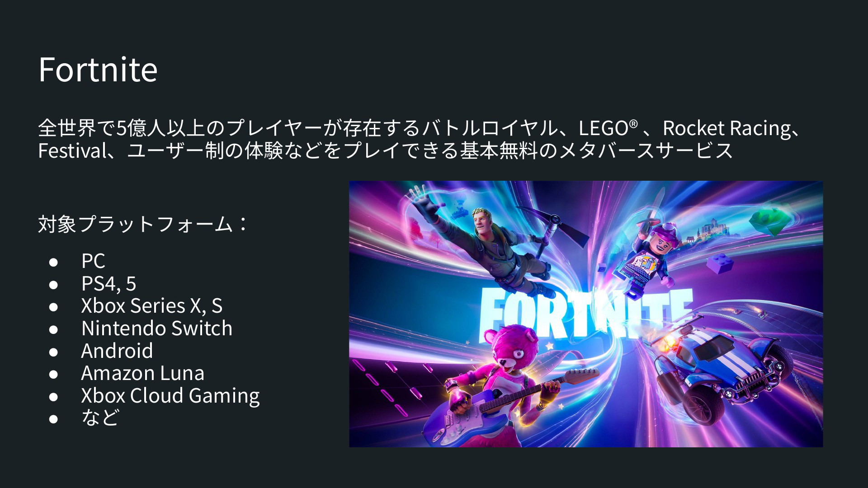Click the Fortnite slide title
868x488 pixels.
click(x=98, y=70)
